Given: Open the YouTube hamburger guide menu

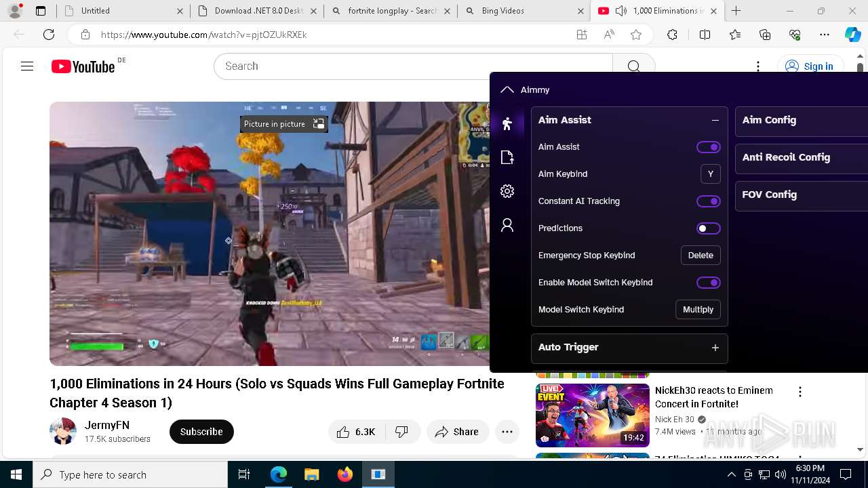Looking at the screenshot, I should coord(27,66).
